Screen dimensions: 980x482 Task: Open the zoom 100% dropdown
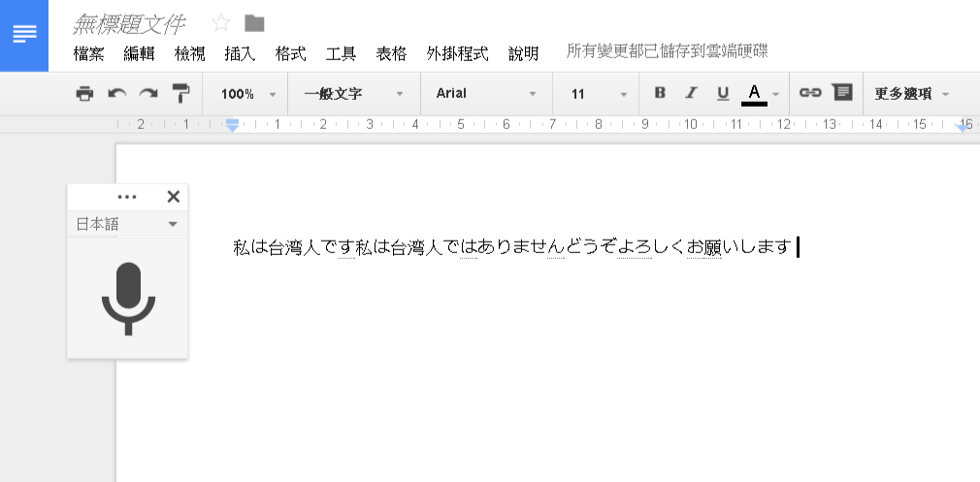248,94
